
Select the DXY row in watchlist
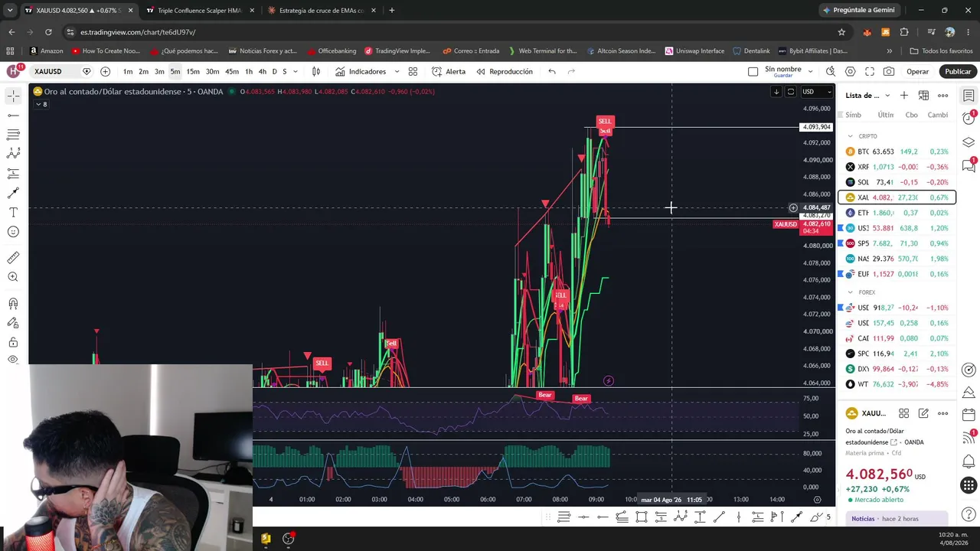click(x=897, y=369)
